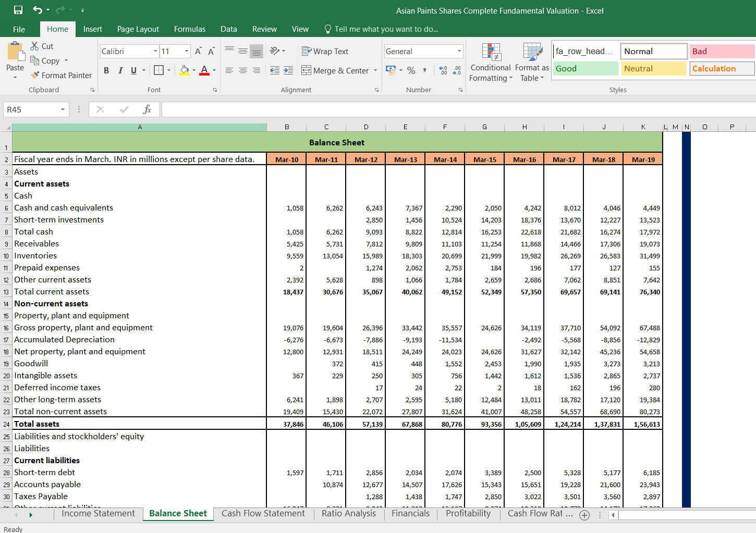The width and height of the screenshot is (756, 533).
Task: Open the font size 11 dropdown
Action: click(187, 51)
